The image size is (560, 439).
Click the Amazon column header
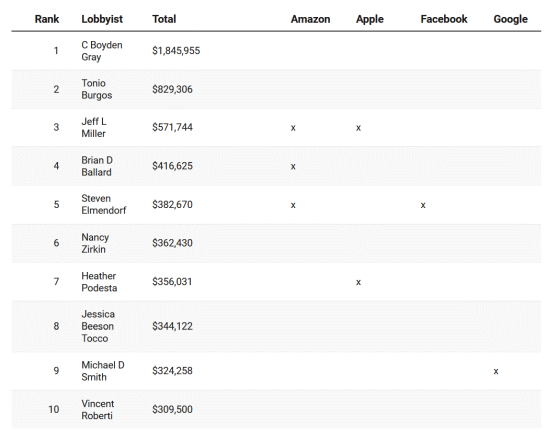(310, 19)
